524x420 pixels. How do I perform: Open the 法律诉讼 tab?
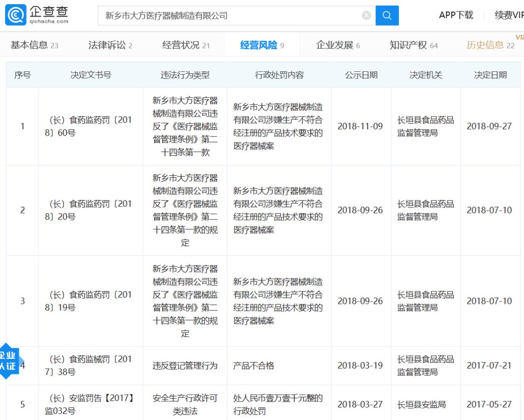point(110,45)
